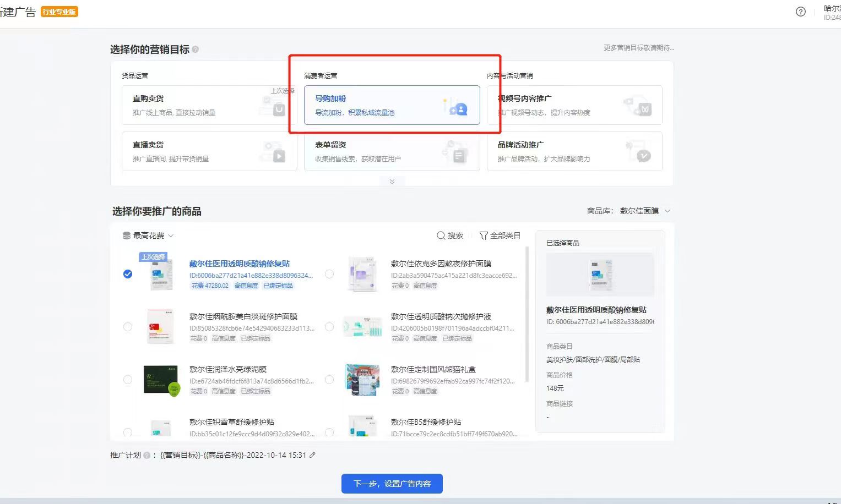
Task: Open the 商品库 敷尔佳面膜 dropdown
Action: click(x=644, y=211)
